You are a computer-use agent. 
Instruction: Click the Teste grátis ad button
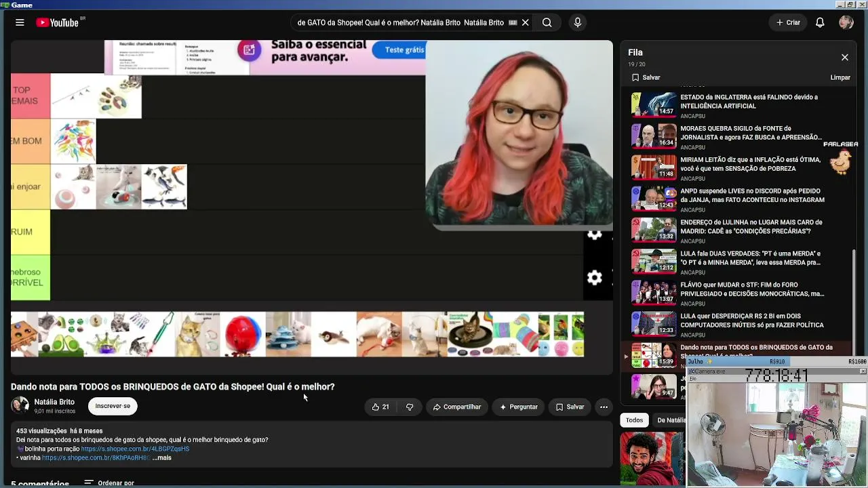pyautogui.click(x=404, y=50)
